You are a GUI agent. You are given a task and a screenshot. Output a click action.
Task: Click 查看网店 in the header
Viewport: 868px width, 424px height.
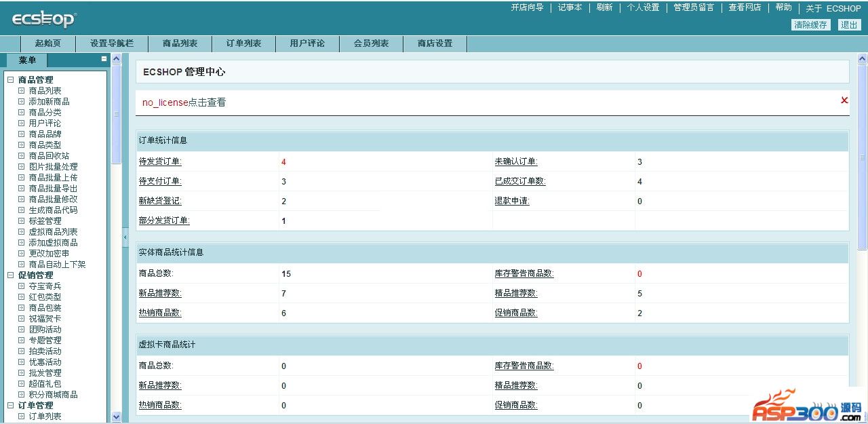pos(745,7)
